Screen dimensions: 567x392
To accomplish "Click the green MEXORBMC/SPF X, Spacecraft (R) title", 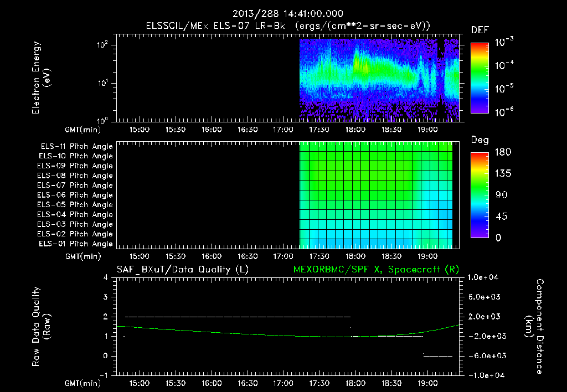I will (376, 270).
